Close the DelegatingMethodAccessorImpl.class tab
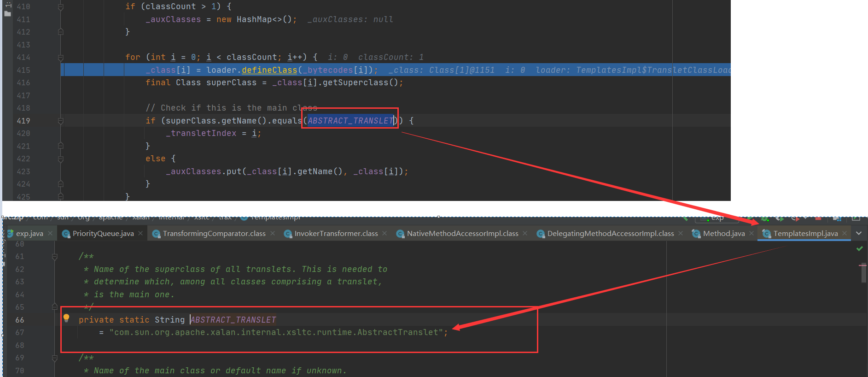Viewport: 868px width, 377px height. [681, 233]
